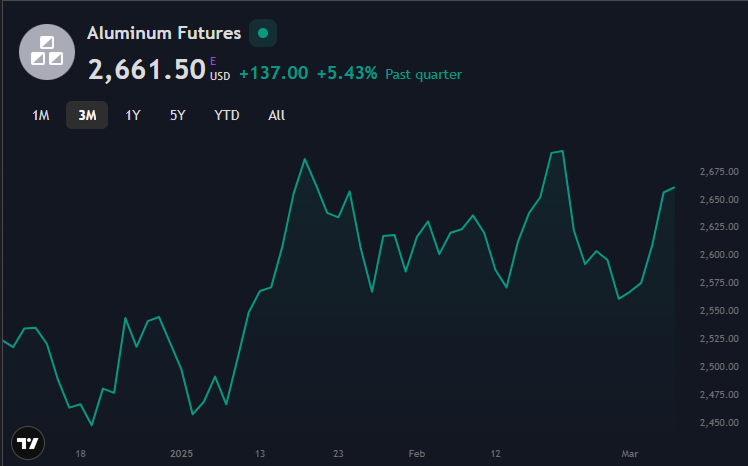Switch to the 1M time range
This screenshot has width=748, height=466.
[41, 115]
